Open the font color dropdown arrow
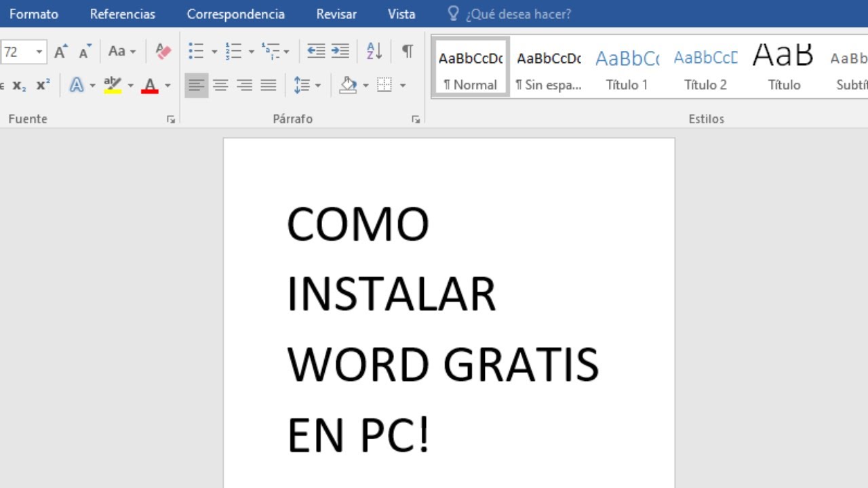The height and width of the screenshot is (488, 868). pyautogui.click(x=167, y=85)
